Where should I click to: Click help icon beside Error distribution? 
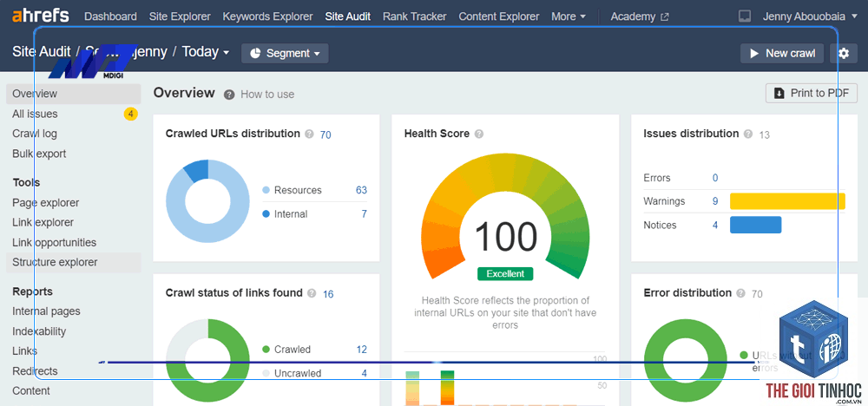pyautogui.click(x=740, y=293)
